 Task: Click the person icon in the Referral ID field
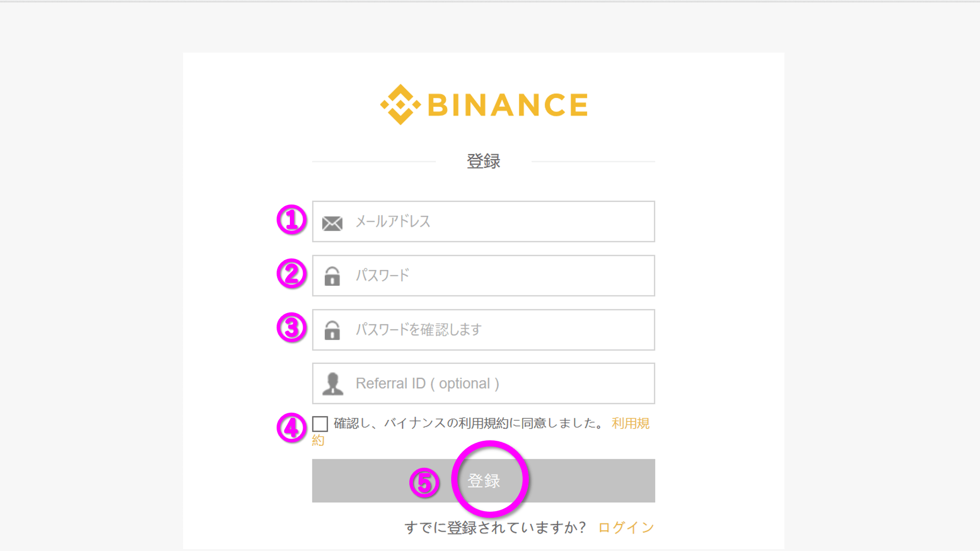pyautogui.click(x=333, y=384)
